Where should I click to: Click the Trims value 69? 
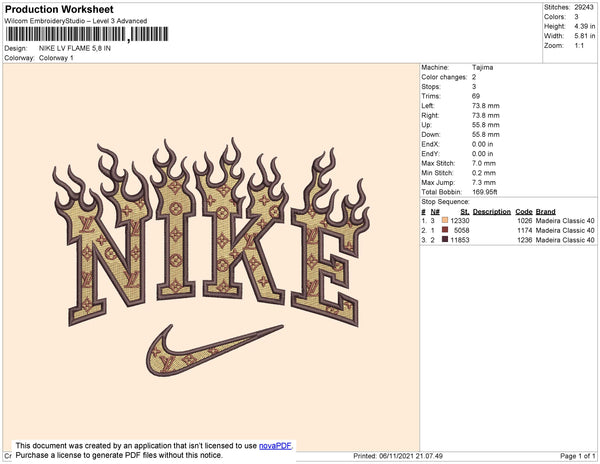(x=476, y=96)
